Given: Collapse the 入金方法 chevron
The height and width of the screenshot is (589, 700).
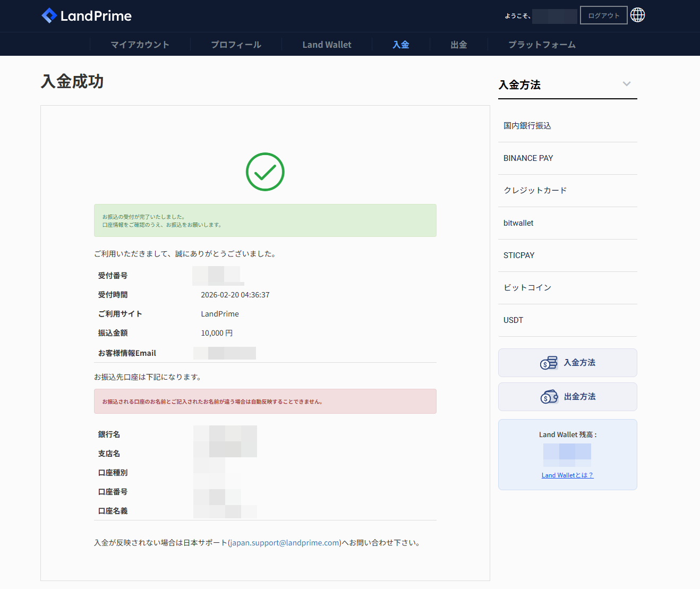Looking at the screenshot, I should (627, 84).
